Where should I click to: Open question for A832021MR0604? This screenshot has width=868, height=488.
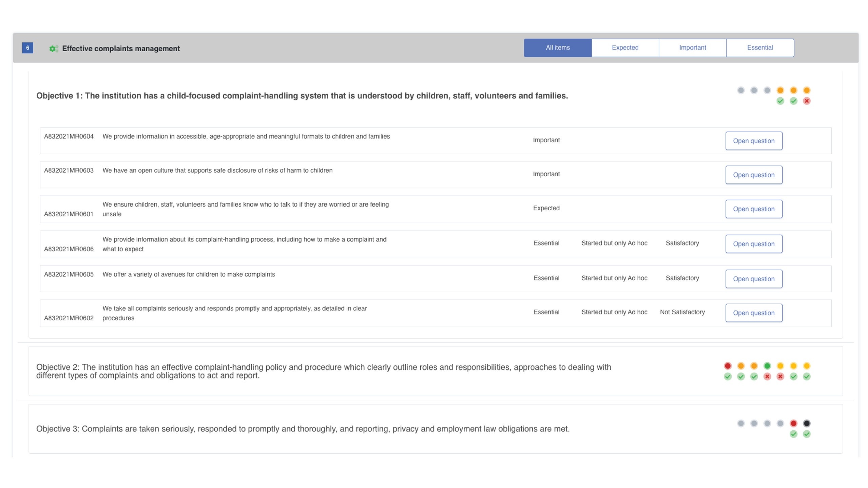(x=753, y=141)
